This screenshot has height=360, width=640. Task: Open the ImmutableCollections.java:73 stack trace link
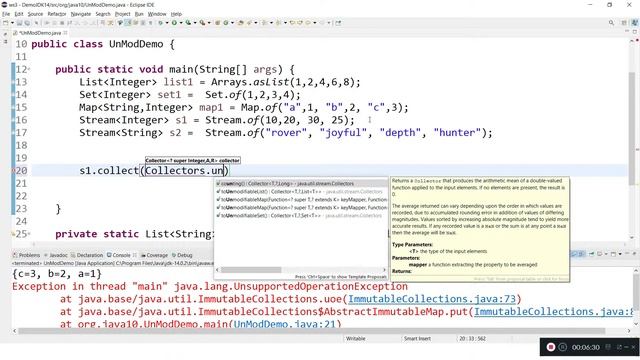432,299
